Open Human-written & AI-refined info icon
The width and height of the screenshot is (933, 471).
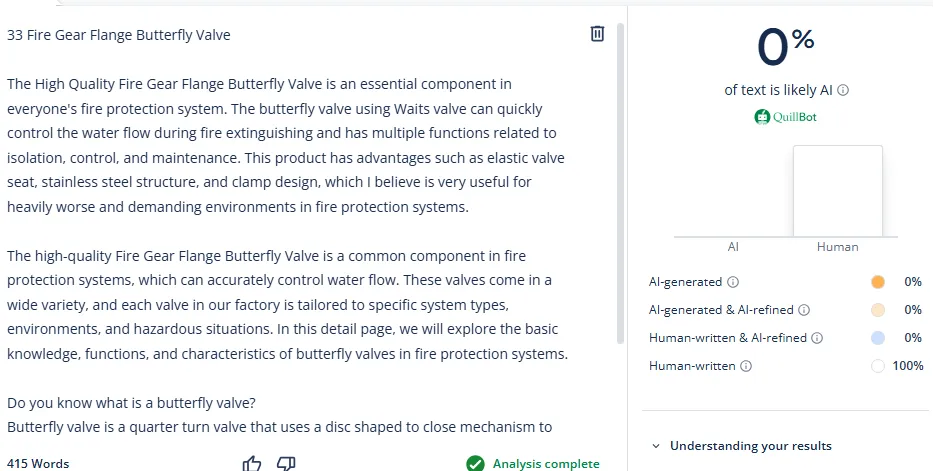(816, 338)
